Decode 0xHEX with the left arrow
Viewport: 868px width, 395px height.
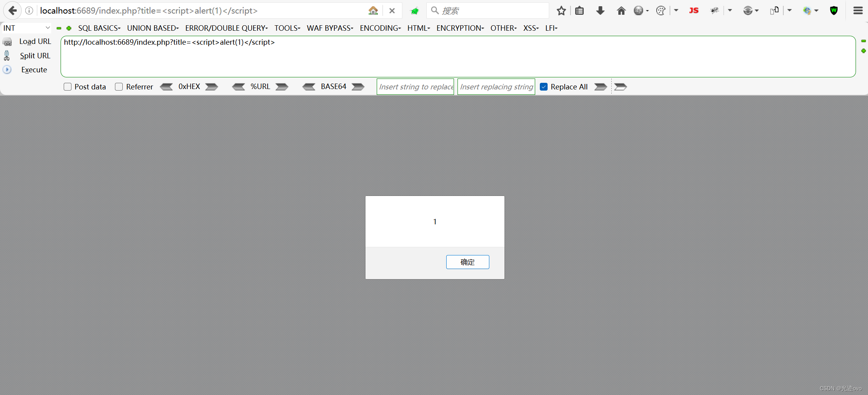[x=167, y=87]
